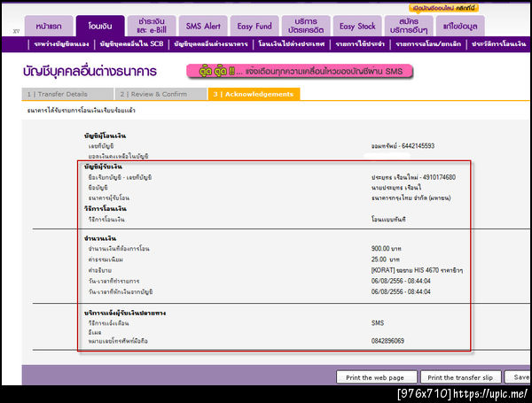Select the memo text [KORAT] HIS 4670
This screenshot has width=532, height=403.
click(x=417, y=270)
